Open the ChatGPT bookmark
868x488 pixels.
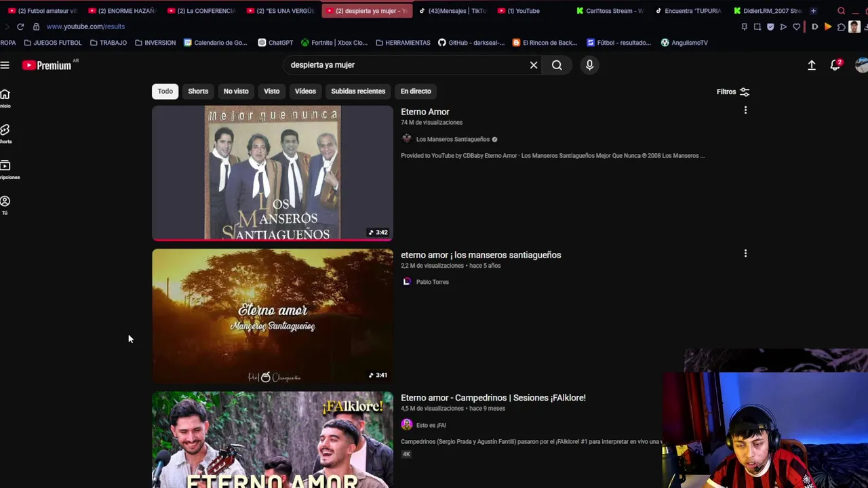point(275,43)
